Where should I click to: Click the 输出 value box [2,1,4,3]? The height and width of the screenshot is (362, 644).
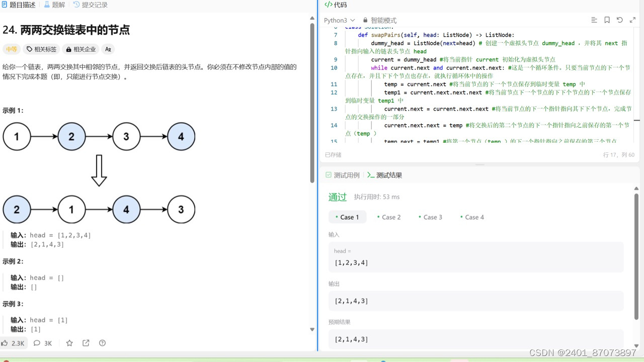[476, 301]
